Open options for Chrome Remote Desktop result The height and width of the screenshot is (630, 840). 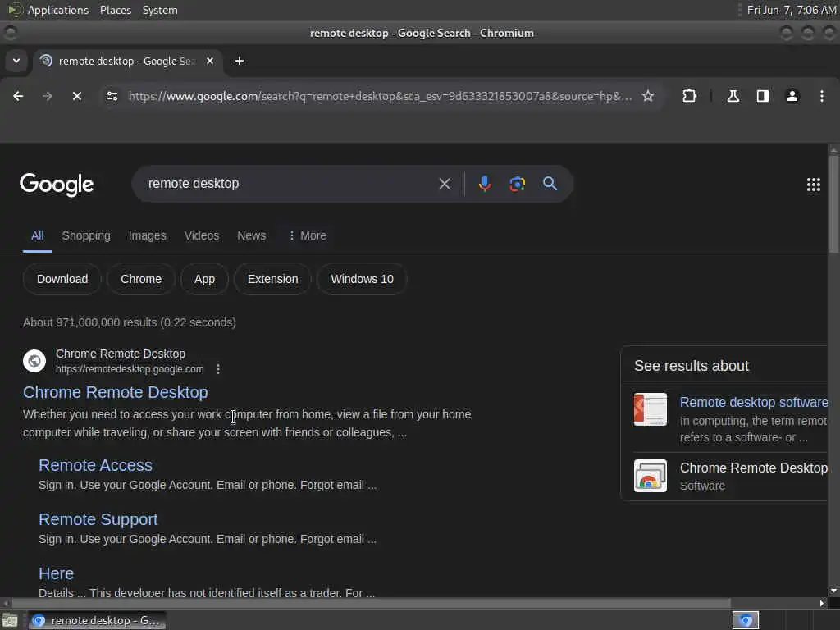pos(217,369)
